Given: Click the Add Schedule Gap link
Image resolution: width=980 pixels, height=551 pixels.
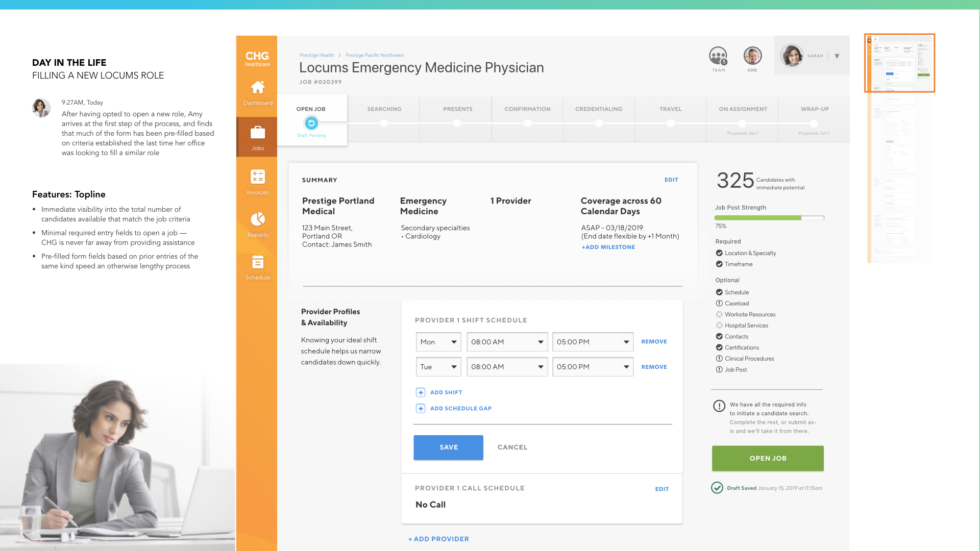Looking at the screenshot, I should click(x=461, y=408).
